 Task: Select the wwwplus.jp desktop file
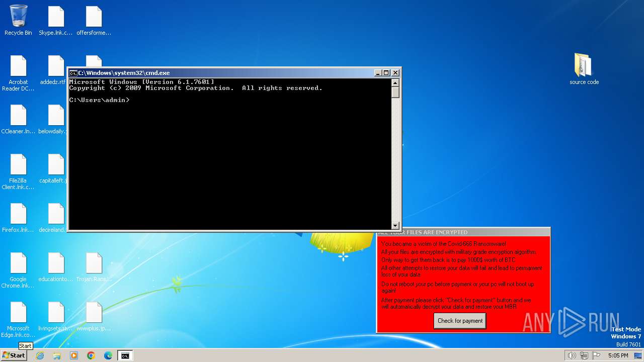tap(94, 316)
